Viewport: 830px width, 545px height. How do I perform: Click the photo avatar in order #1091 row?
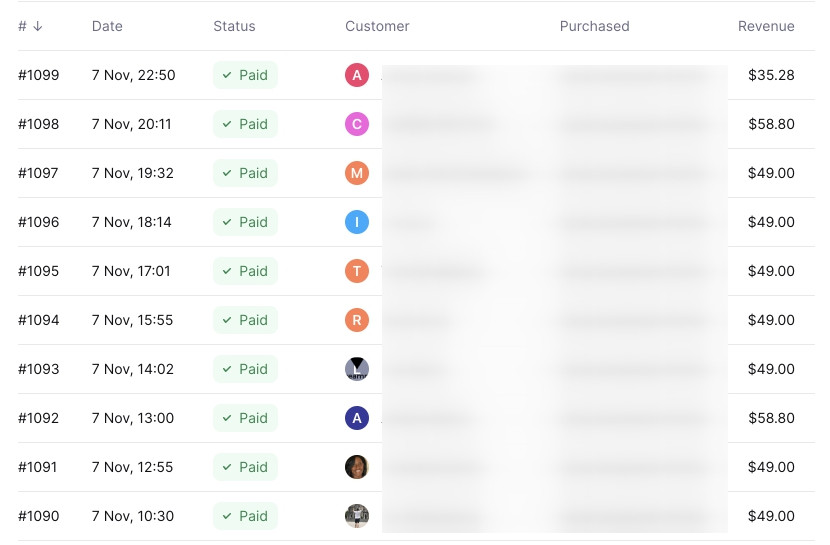coord(357,467)
